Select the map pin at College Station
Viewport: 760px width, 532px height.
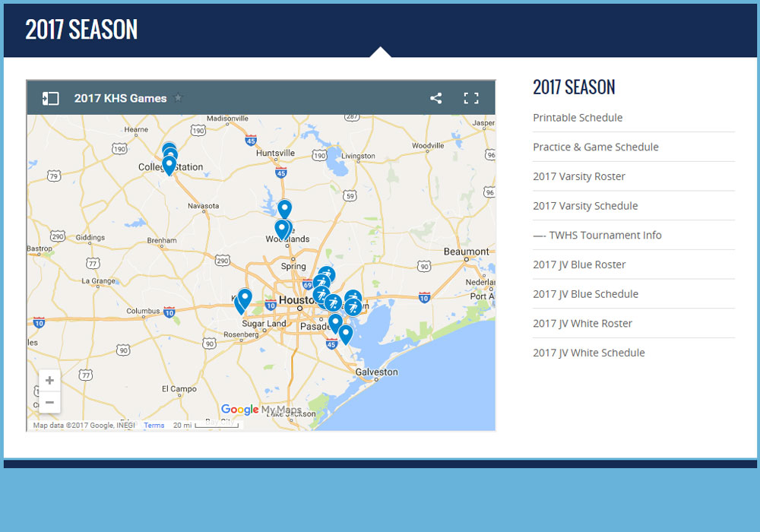(x=169, y=165)
